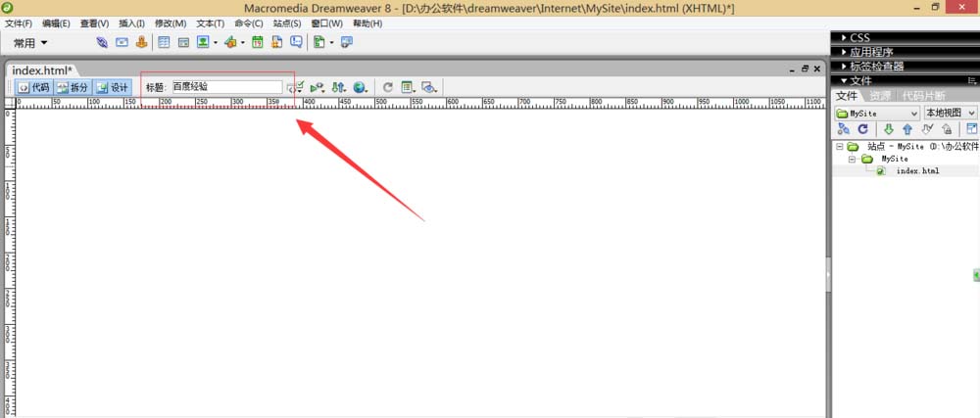This screenshot has width=980, height=418.
Task: Open the 编辑(E) menu
Action: 56,23
